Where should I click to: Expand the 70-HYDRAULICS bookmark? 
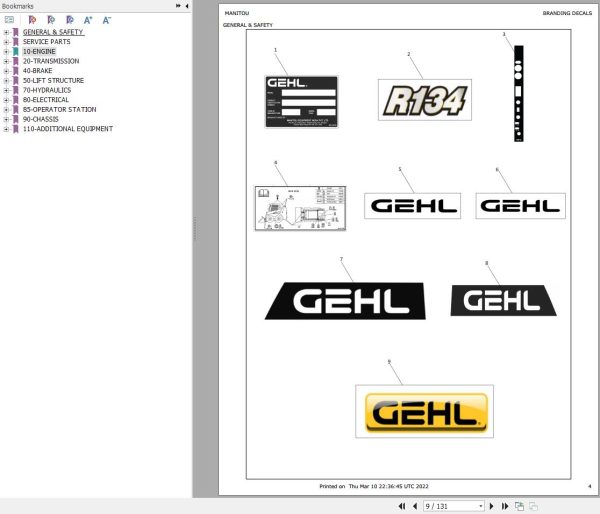pyautogui.click(x=6, y=90)
